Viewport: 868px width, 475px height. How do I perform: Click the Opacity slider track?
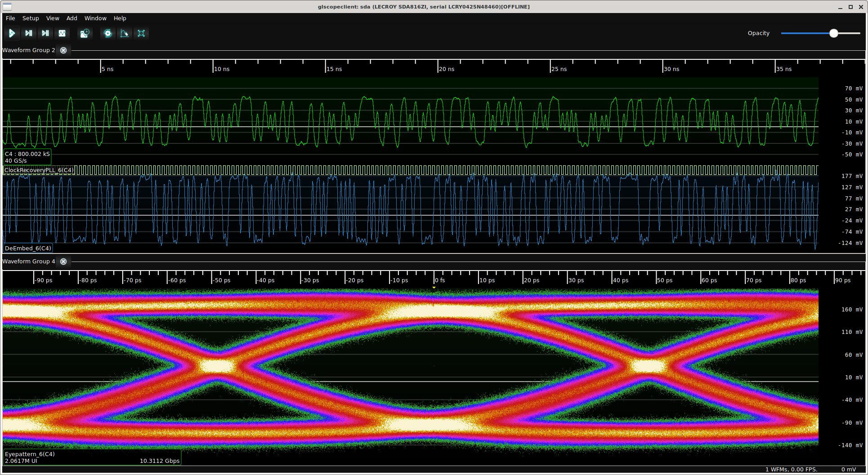click(821, 33)
